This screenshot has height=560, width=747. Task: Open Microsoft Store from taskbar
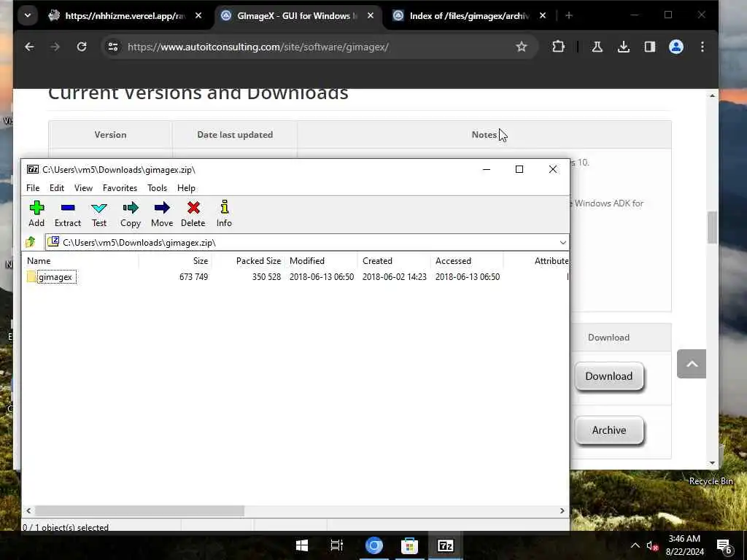pyautogui.click(x=409, y=545)
